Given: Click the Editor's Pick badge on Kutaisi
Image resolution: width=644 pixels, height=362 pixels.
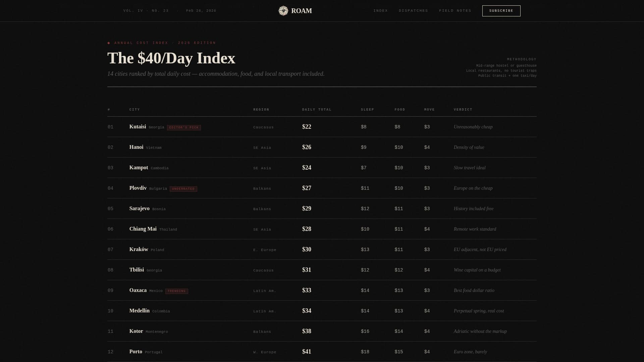Looking at the screenshot, I should tap(184, 128).
